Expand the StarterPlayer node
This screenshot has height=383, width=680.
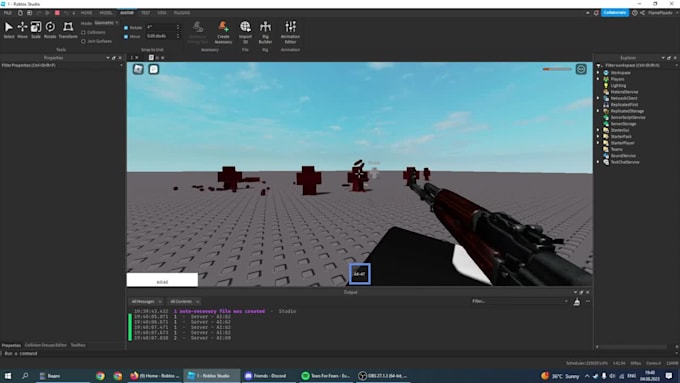pyautogui.click(x=599, y=143)
